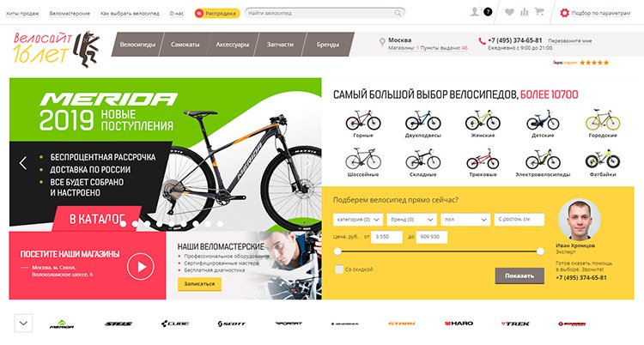Open the comparison bar-chart icon
Viewport: 644px width, 345px height.
click(525, 12)
